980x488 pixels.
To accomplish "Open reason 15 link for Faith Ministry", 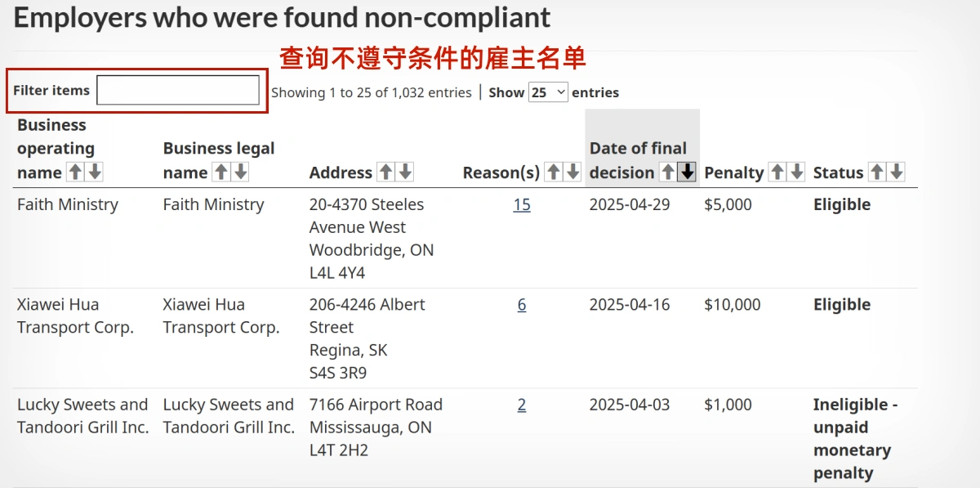I will point(522,204).
